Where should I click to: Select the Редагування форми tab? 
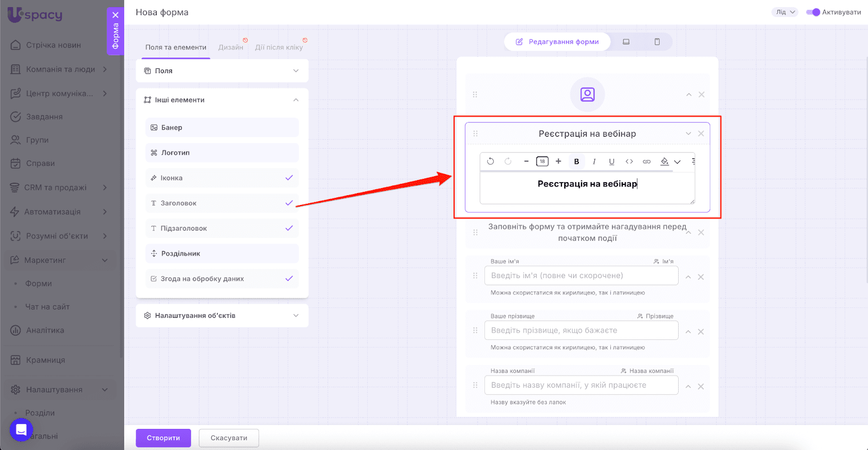coord(557,42)
